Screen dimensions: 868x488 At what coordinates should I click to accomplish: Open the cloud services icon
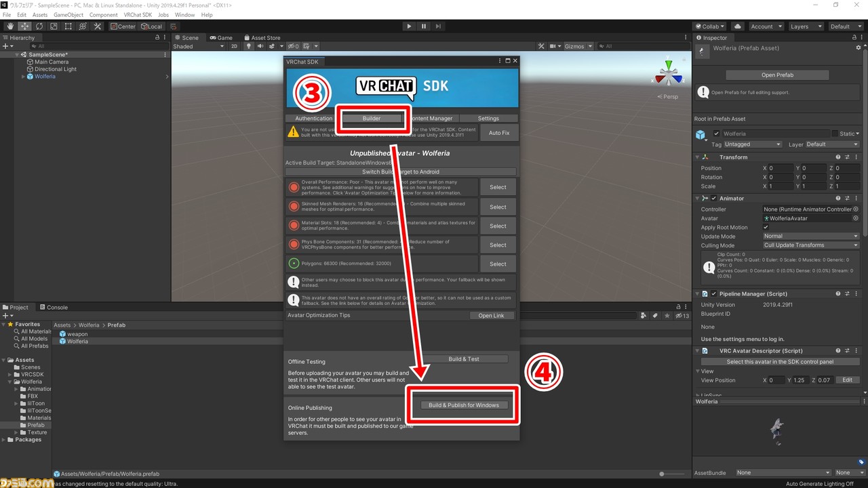click(x=738, y=26)
